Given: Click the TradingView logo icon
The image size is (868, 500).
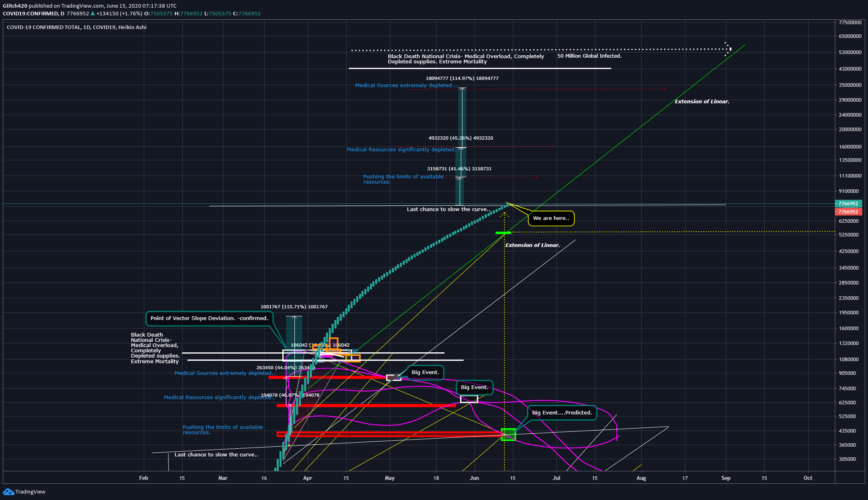Looking at the screenshot, I should (8, 492).
